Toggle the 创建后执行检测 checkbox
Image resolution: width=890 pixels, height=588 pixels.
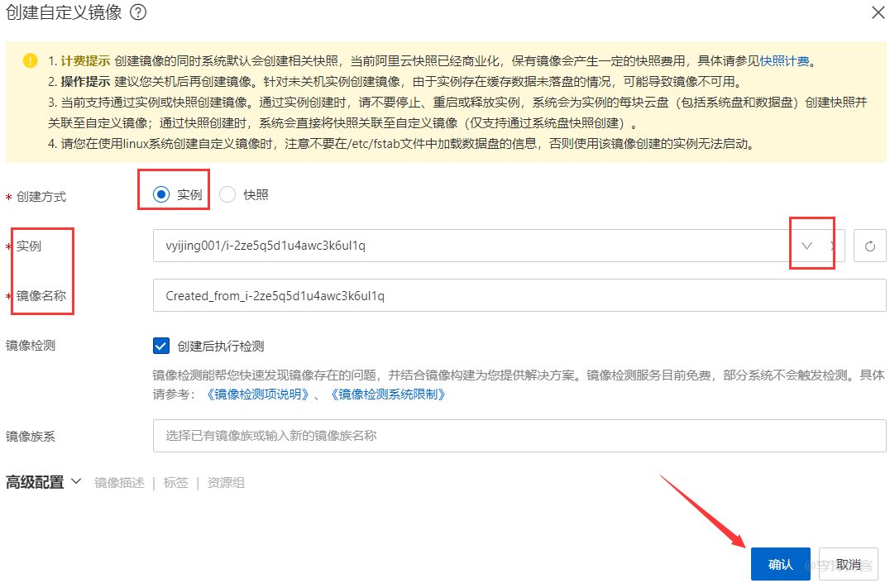161,346
